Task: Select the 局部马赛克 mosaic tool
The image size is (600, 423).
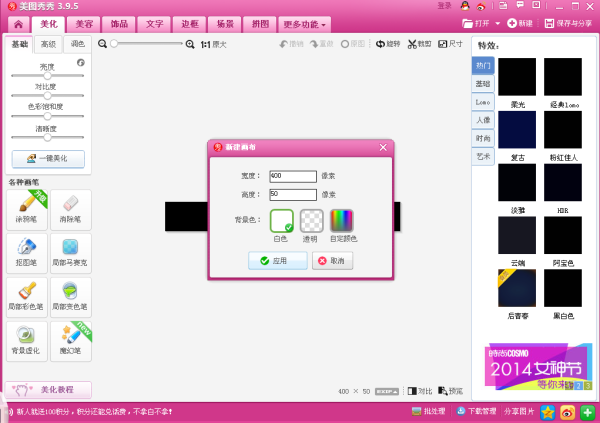Action: (71, 253)
